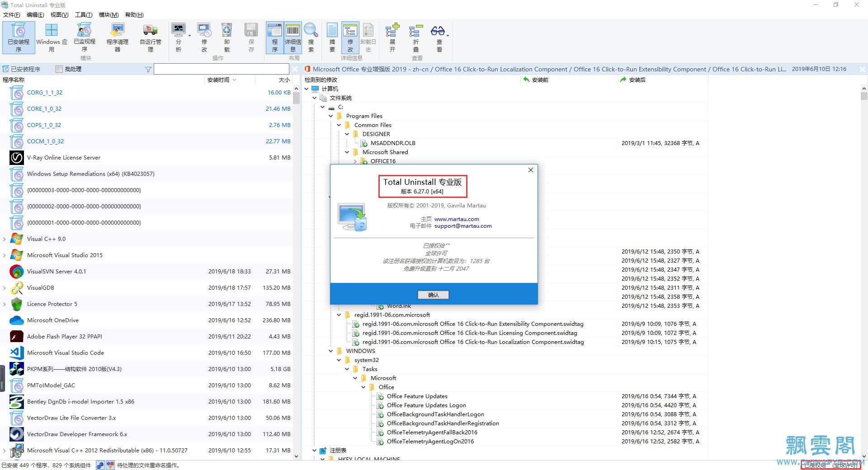Select the 修改 (modify) action in 操作 group
This screenshot has width=868, height=470.
[204, 38]
